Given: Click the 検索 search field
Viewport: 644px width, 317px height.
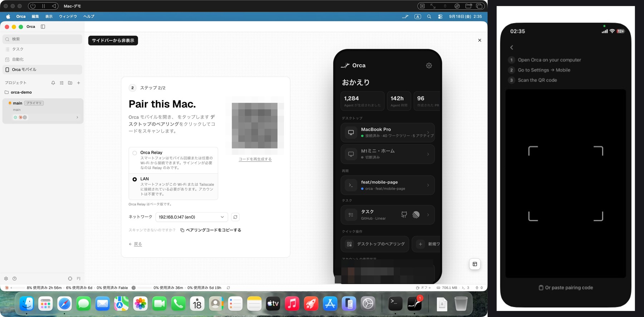Looking at the screenshot, I should pyautogui.click(x=42, y=39).
